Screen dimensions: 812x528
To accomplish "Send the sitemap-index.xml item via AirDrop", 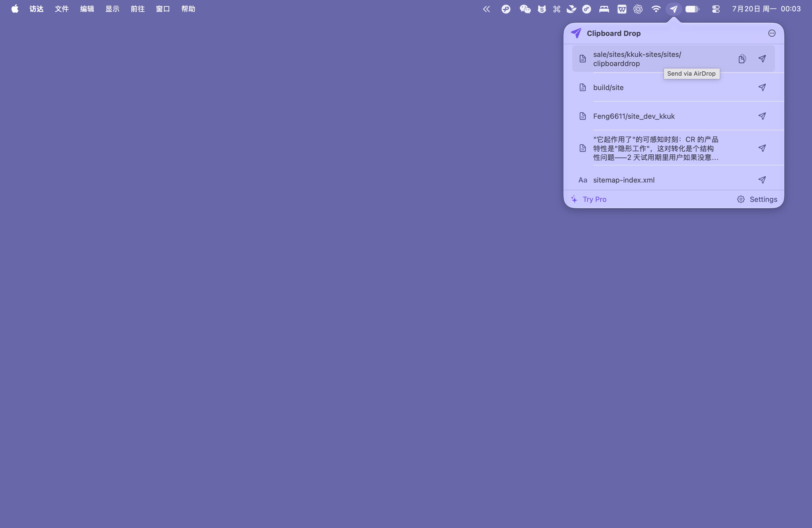I will (x=762, y=180).
